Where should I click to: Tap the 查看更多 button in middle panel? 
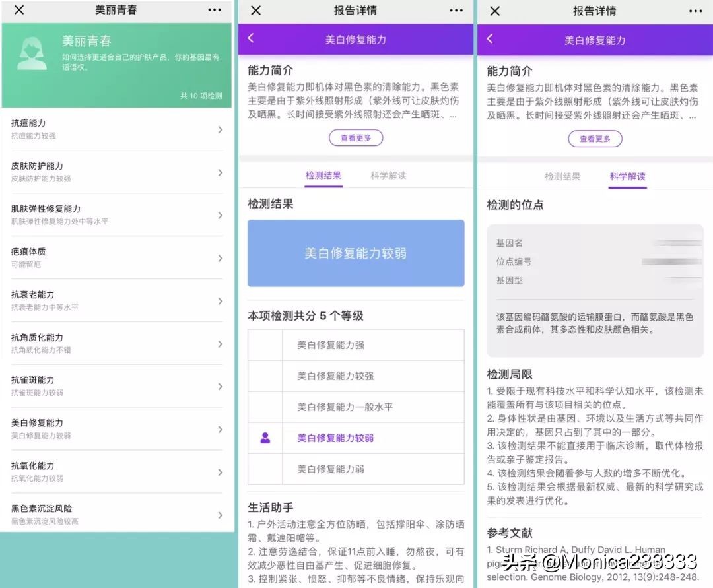[x=355, y=138]
